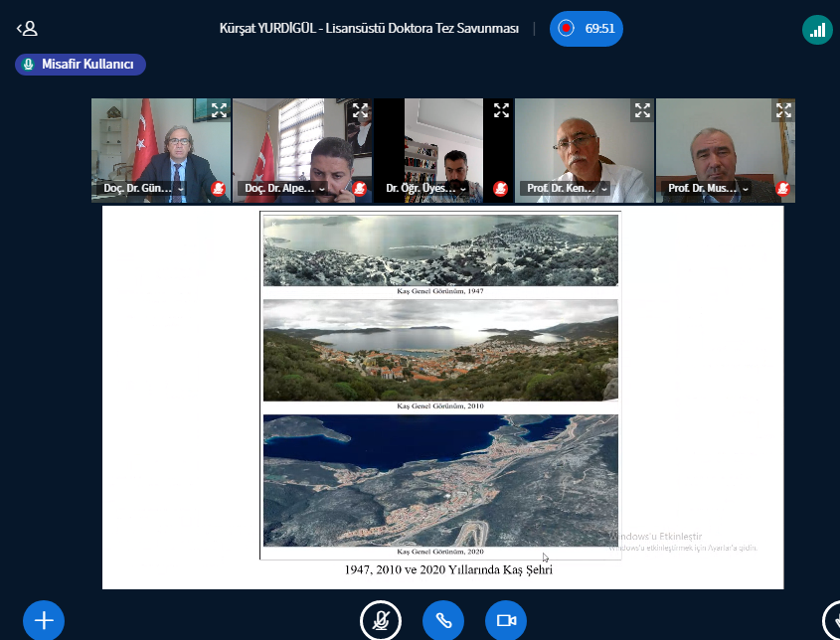840x640 pixels.
Task: Open the plus add menu button
Action: point(44,620)
